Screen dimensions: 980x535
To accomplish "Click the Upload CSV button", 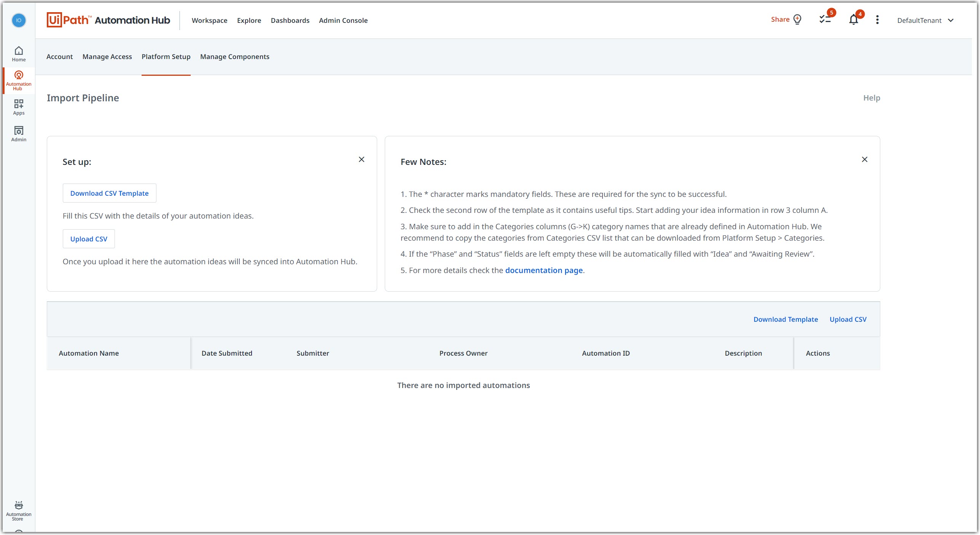I will pos(89,238).
